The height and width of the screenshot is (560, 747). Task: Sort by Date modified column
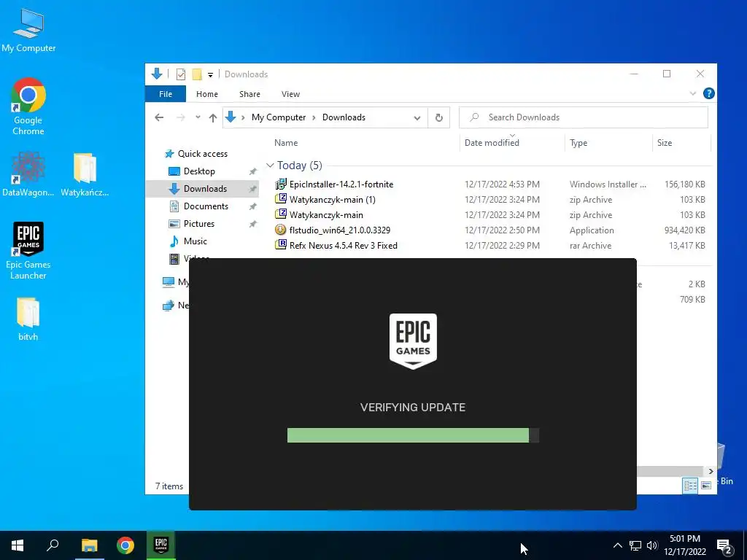pos(492,143)
